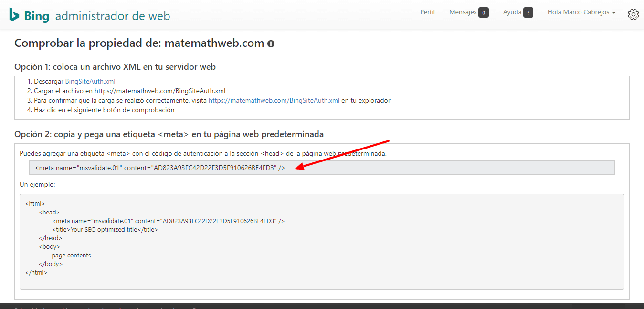Click the info icon beside matemathweb.com
This screenshot has width=644, height=309.
coord(271,44)
